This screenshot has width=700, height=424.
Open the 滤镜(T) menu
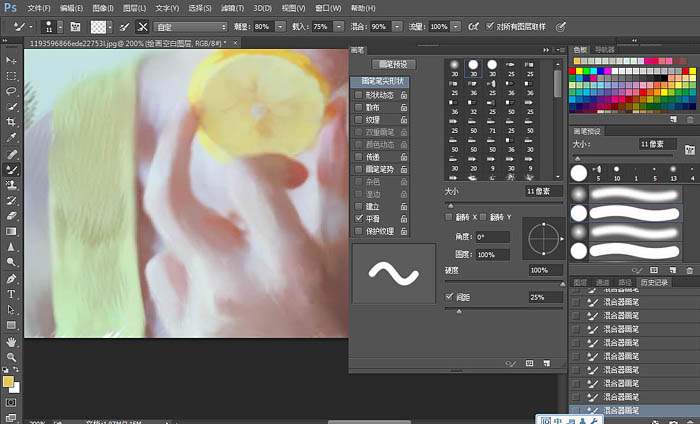click(232, 8)
